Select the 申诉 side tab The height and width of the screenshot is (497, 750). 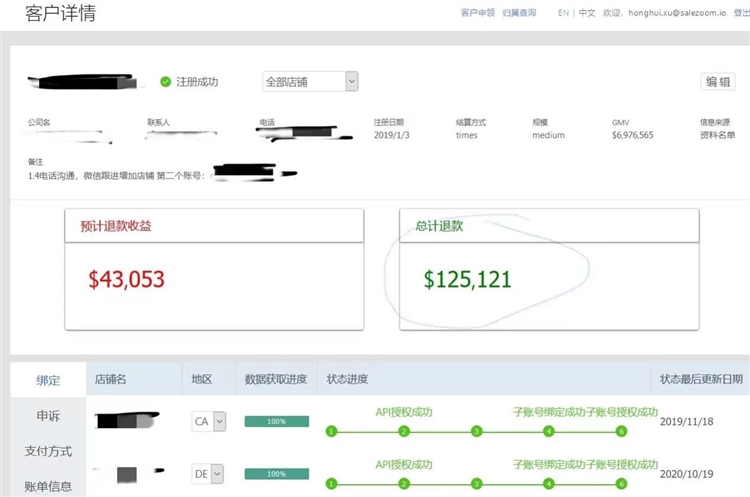click(48, 416)
